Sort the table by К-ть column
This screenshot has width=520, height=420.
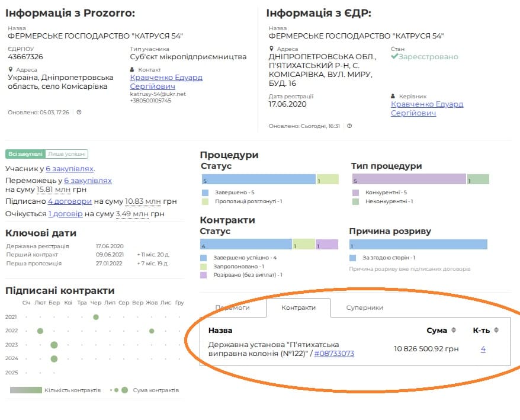pos(496,330)
